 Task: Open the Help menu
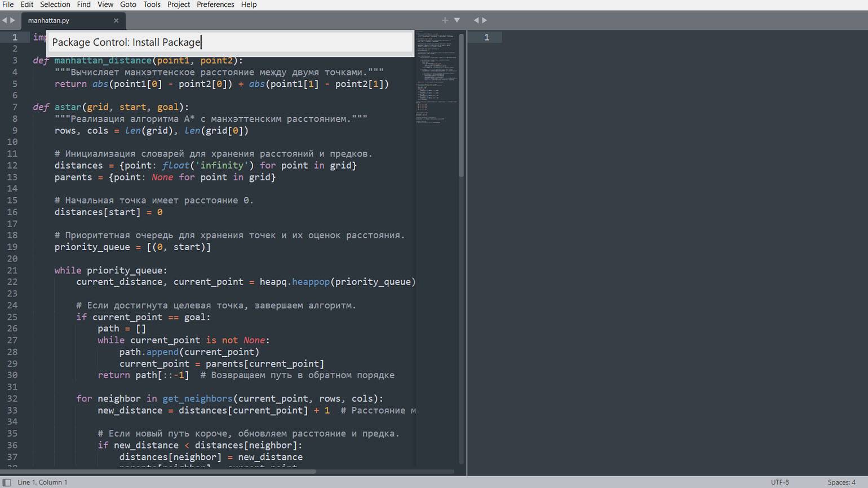(249, 5)
